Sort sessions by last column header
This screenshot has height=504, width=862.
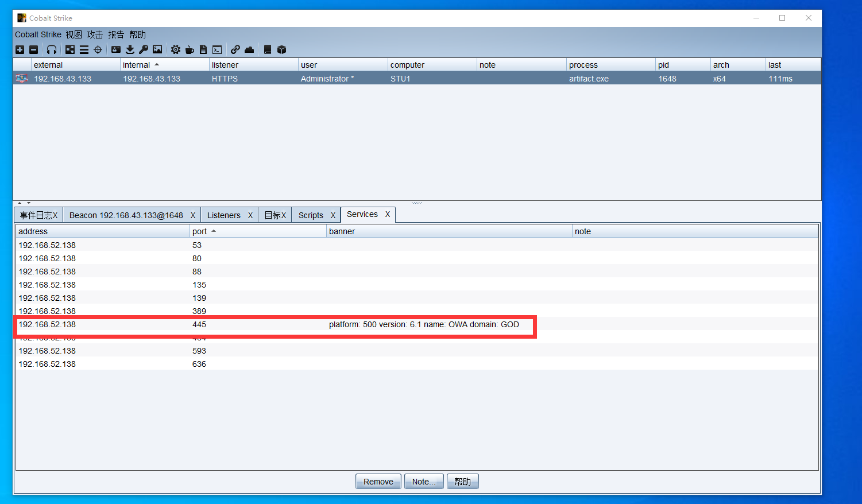pyautogui.click(x=793, y=65)
